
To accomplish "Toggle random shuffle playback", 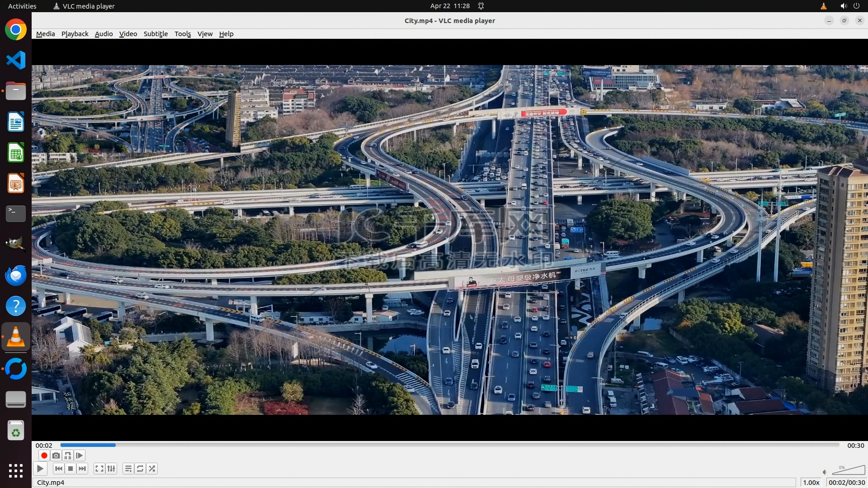I will coord(152,469).
